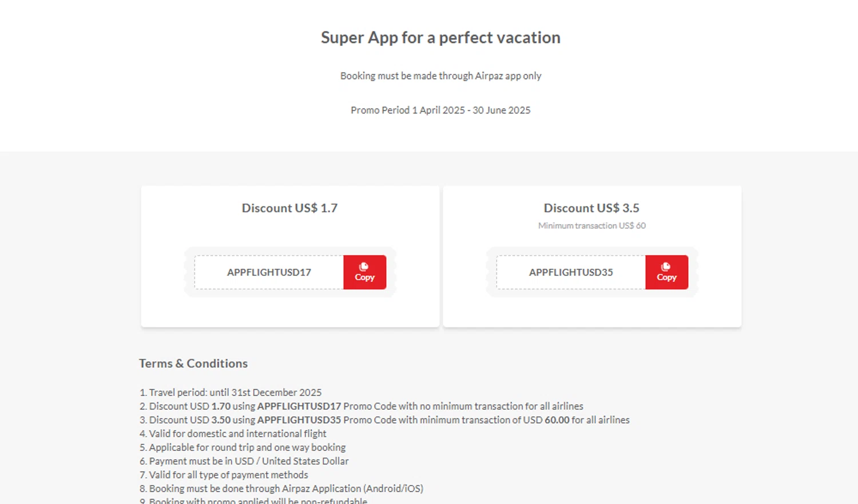Copy the APPFLIGHTUSD35 promo code

[666, 272]
